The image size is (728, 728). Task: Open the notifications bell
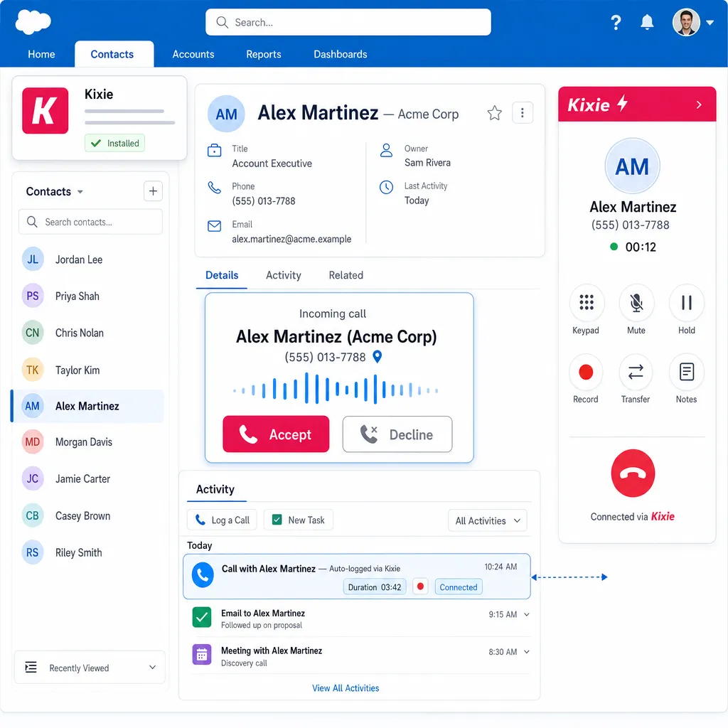tap(647, 22)
